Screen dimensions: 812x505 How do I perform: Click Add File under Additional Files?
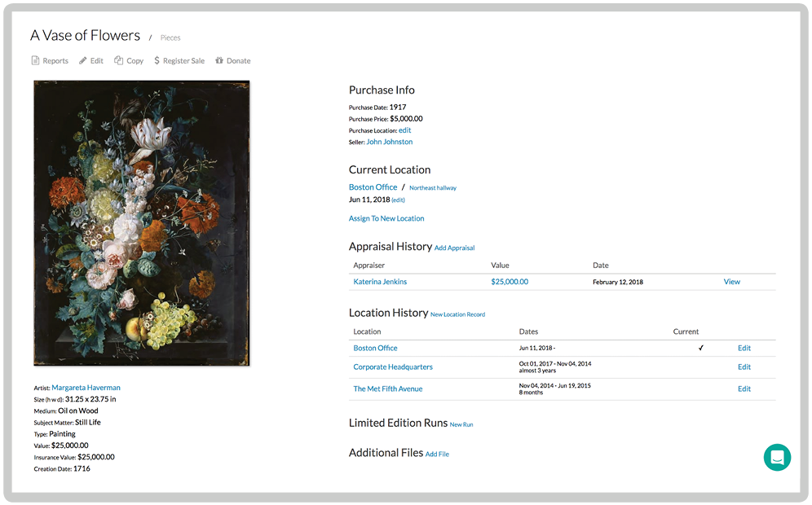pos(437,454)
